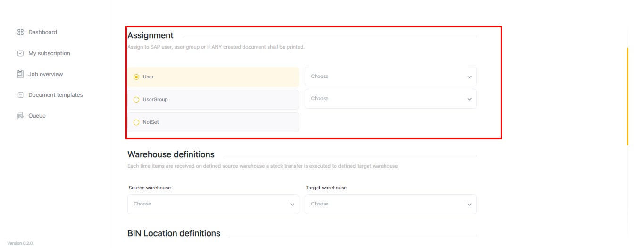Viewport: 644px width, 248px height.
Task: Select the User radio option
Action: click(x=136, y=77)
